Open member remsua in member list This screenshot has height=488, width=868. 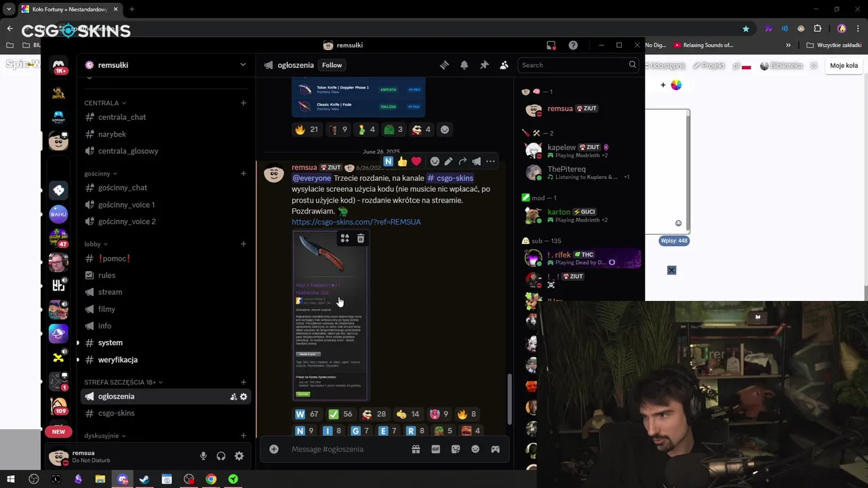pos(580,109)
